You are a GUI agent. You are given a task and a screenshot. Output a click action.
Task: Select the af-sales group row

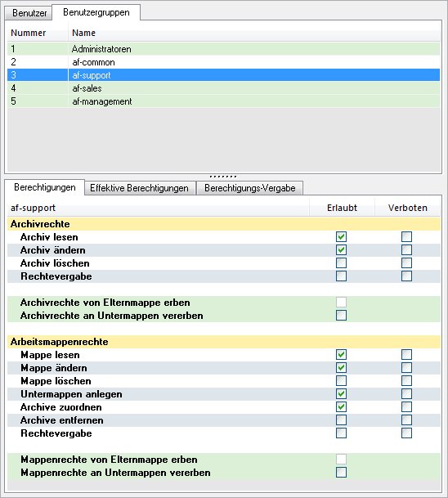coord(224,88)
